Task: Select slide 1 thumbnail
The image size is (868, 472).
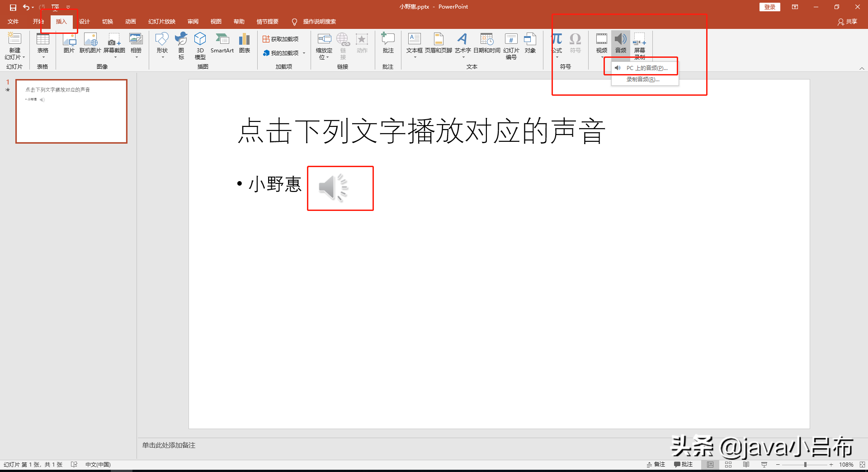Action: [x=71, y=112]
